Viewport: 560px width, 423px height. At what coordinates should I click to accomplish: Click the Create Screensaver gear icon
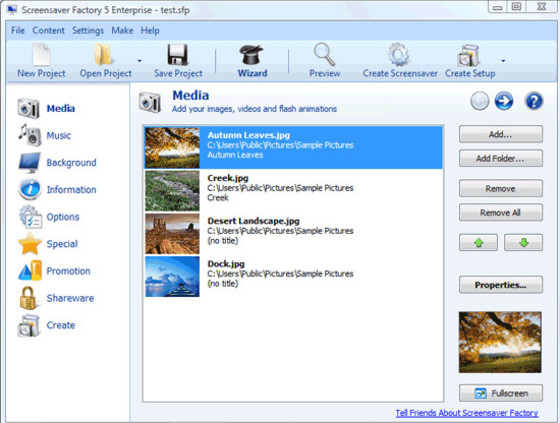398,55
